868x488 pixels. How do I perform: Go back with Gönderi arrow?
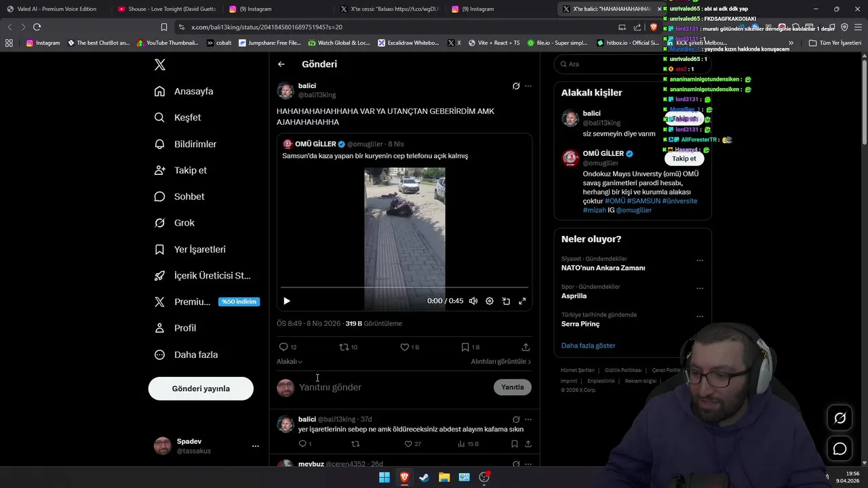click(x=281, y=64)
